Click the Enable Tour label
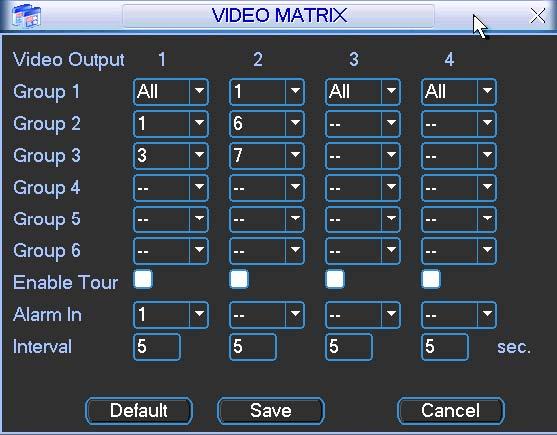Viewport: 557px width, 435px height. tap(65, 283)
